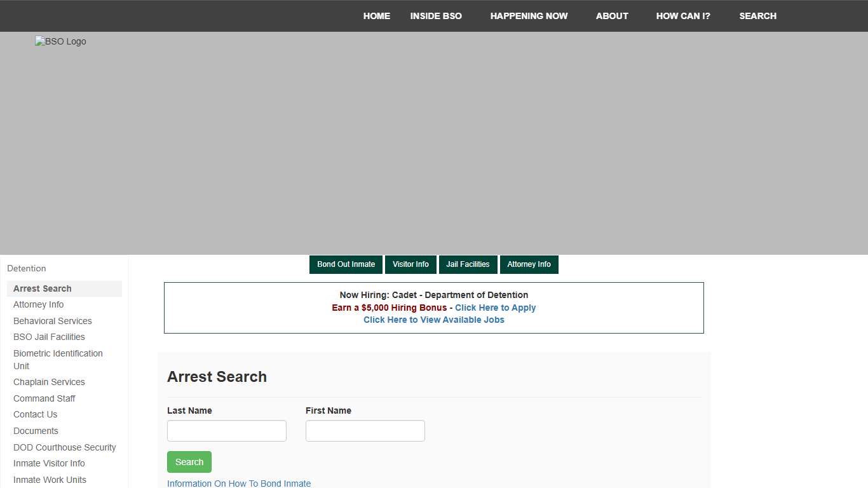Click the BSO Logo image
This screenshot has width=868, height=488.
point(60,41)
